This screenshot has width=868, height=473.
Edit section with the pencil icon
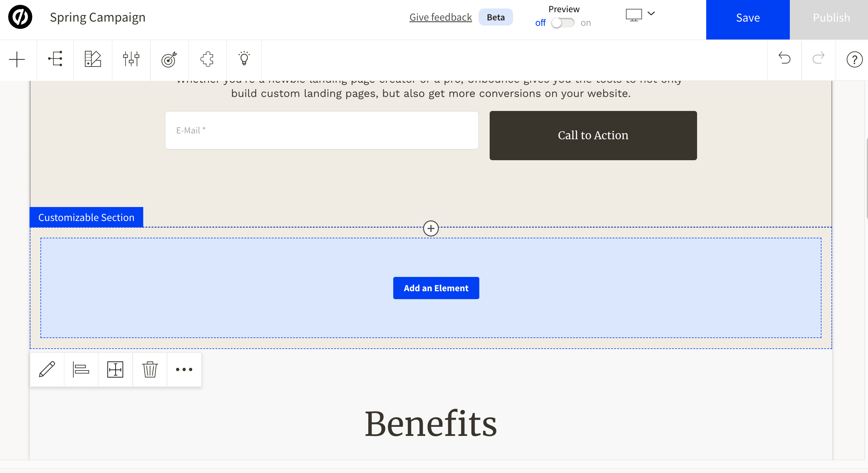[47, 369]
